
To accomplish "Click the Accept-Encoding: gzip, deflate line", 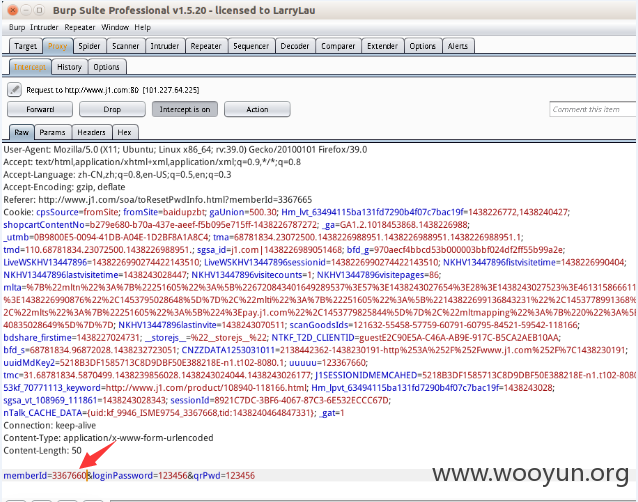I will 64,187.
